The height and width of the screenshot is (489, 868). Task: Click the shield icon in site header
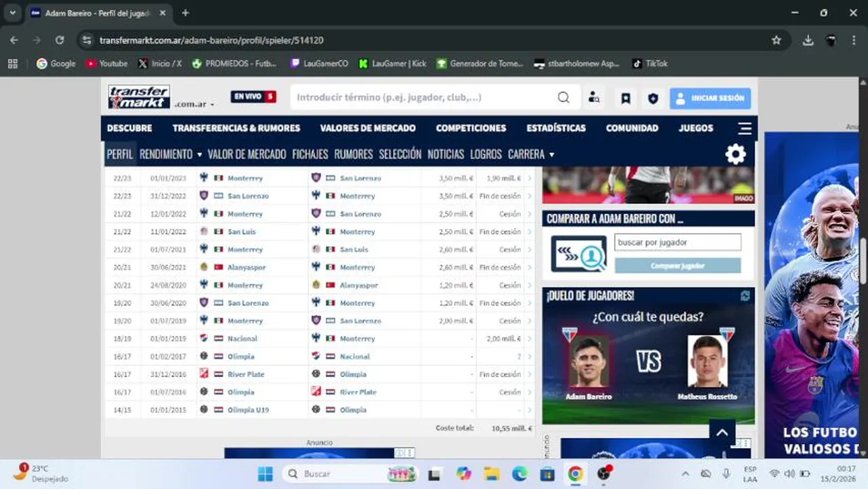[x=653, y=98]
